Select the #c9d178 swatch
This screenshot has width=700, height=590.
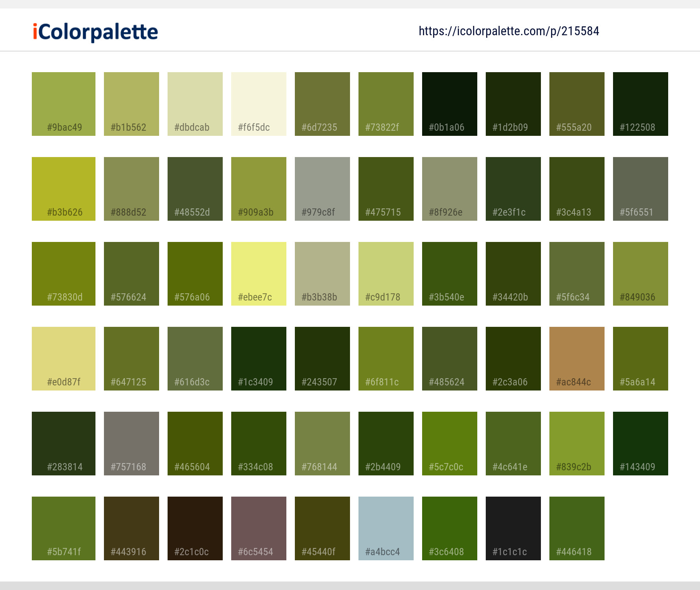click(x=386, y=274)
